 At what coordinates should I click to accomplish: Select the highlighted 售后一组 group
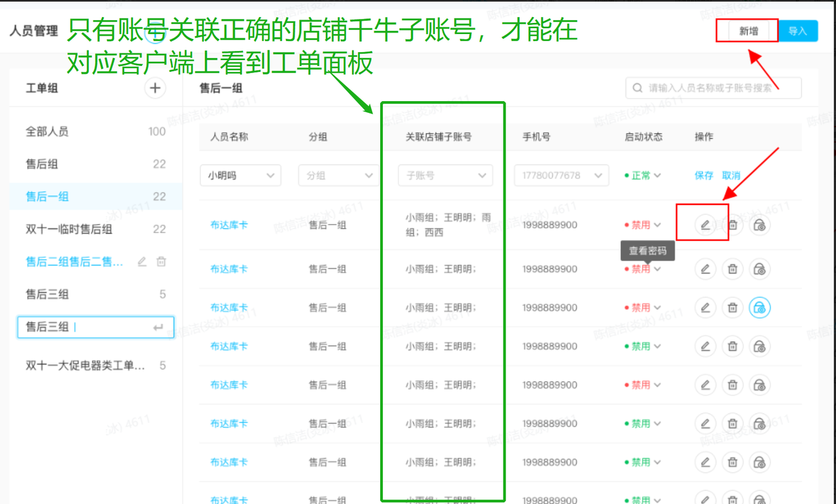click(x=96, y=197)
